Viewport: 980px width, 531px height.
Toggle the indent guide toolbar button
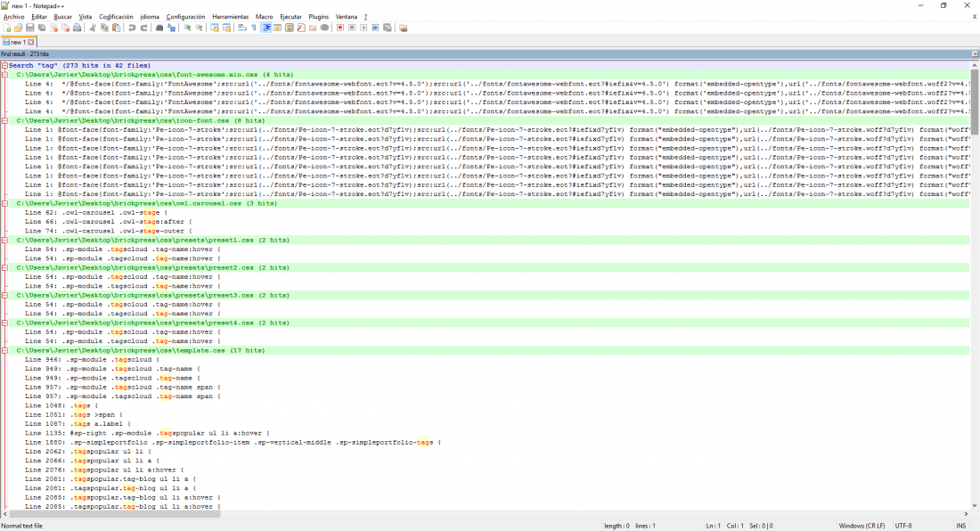(x=266, y=28)
